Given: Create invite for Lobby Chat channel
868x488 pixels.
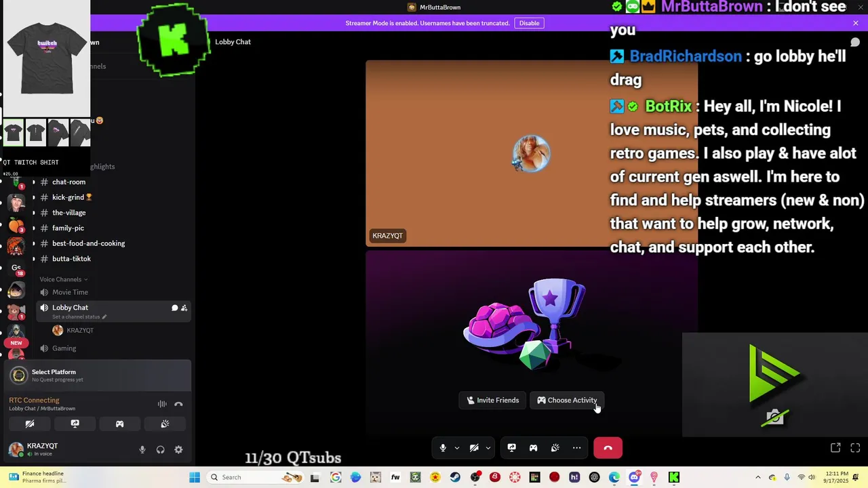Looking at the screenshot, I should pos(184,308).
